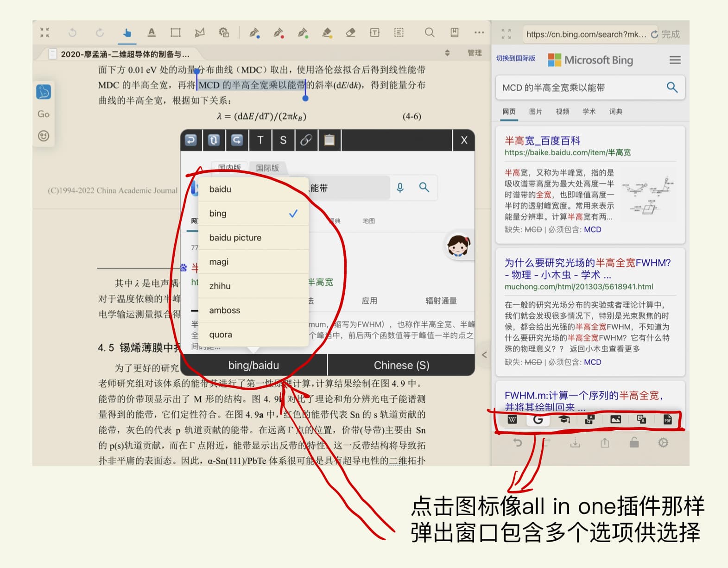Open the 半高宽_百度百科 search result
The image size is (728, 568).
(542, 141)
